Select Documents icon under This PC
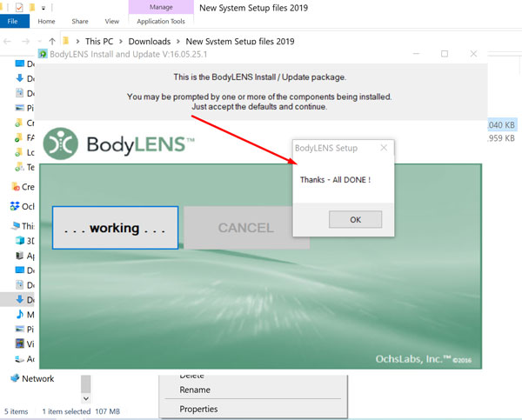This screenshot has height=420, width=522. 20,284
